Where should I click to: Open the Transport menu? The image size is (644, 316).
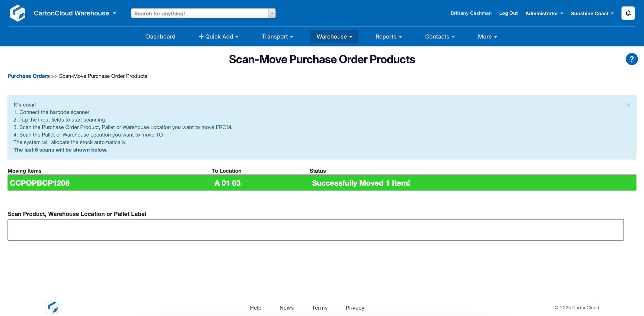click(277, 36)
